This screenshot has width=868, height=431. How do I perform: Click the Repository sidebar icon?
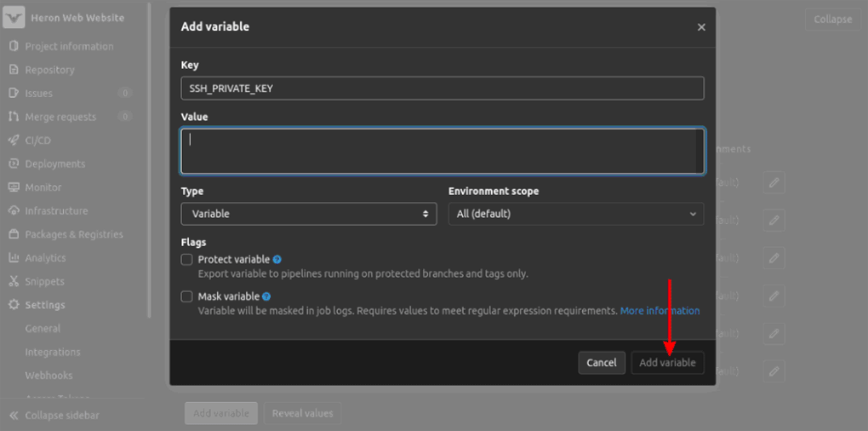[14, 70]
